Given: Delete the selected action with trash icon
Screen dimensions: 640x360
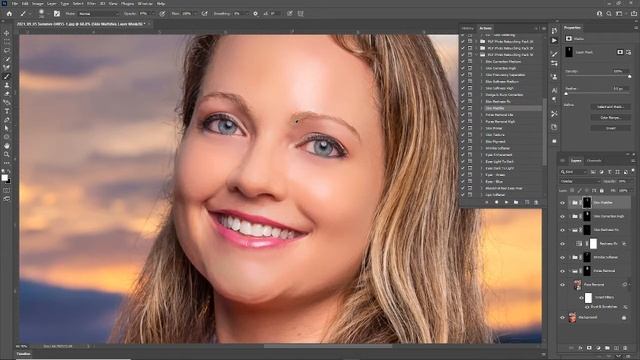Looking at the screenshot, I should 536,202.
